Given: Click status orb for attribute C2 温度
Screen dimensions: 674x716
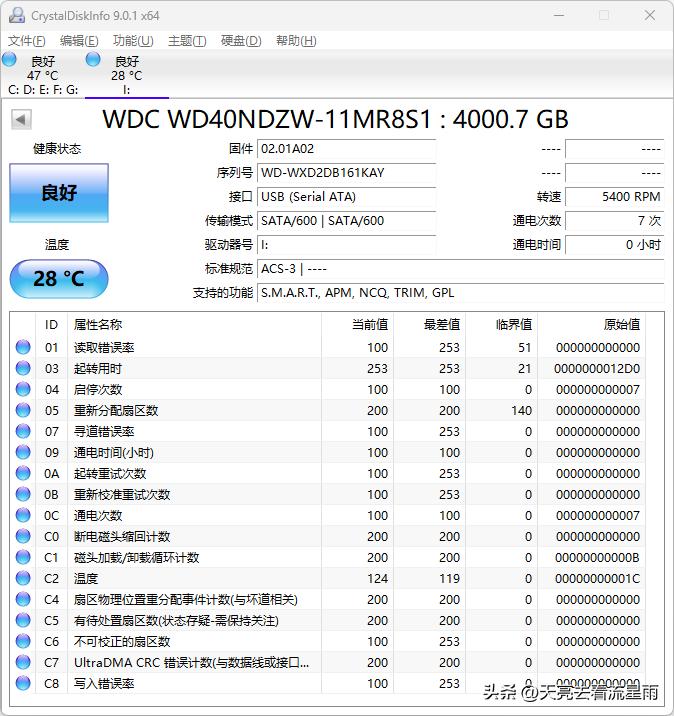Looking at the screenshot, I should pos(23,578).
